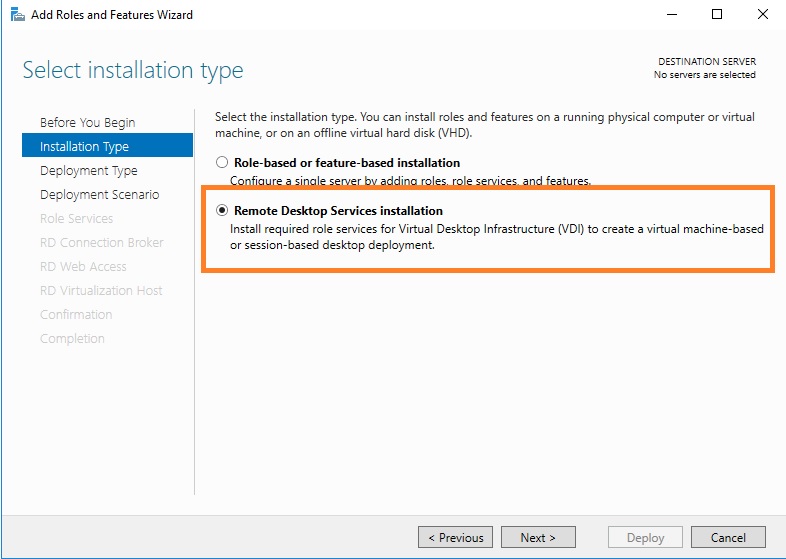Click the Next button
The image size is (786, 559).
(x=538, y=537)
